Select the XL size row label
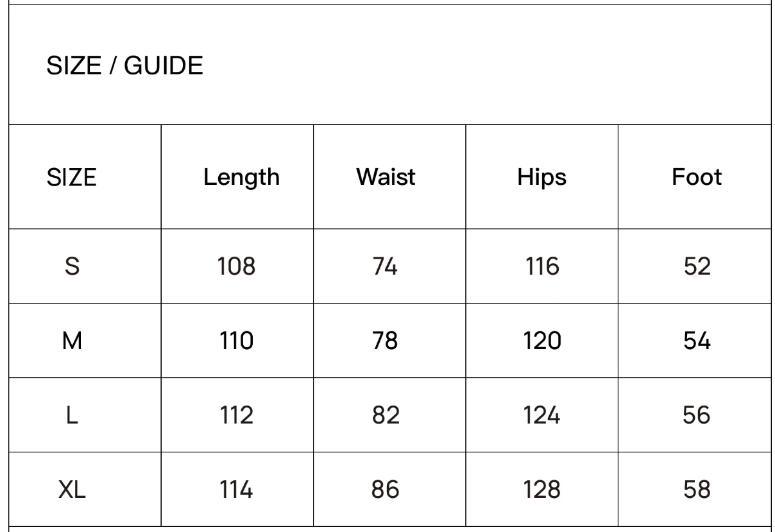Image resolution: width=775 pixels, height=532 pixels. [72, 490]
